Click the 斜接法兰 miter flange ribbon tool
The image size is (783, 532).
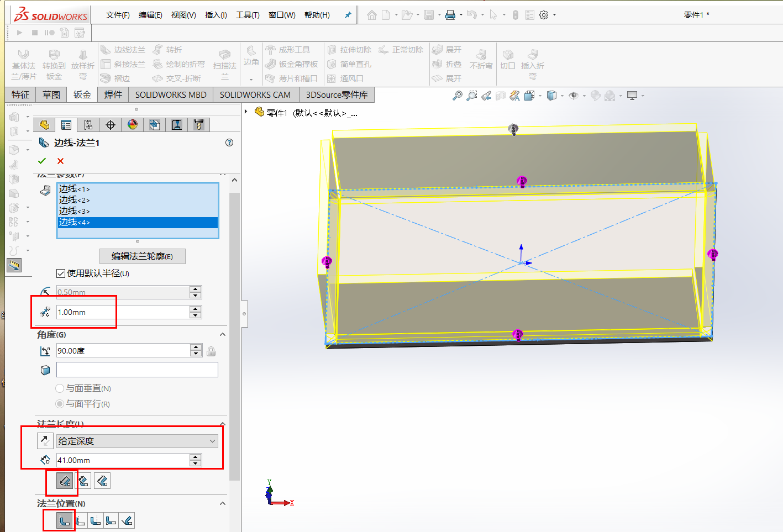click(x=123, y=64)
